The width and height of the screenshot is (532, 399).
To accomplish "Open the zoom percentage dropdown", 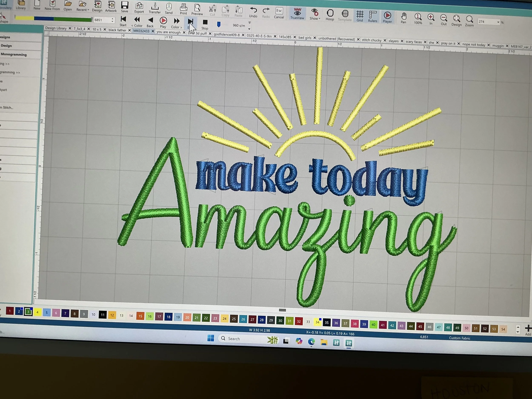I will tap(498, 22).
